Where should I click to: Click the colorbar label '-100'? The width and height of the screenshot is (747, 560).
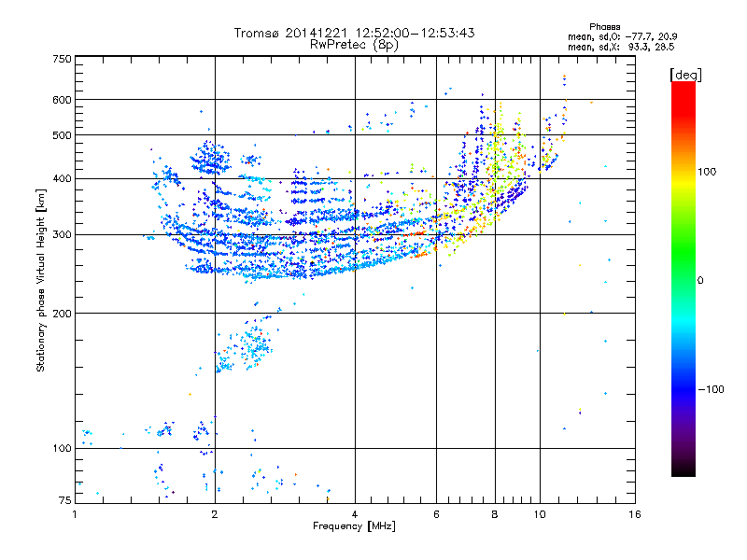click(x=711, y=389)
